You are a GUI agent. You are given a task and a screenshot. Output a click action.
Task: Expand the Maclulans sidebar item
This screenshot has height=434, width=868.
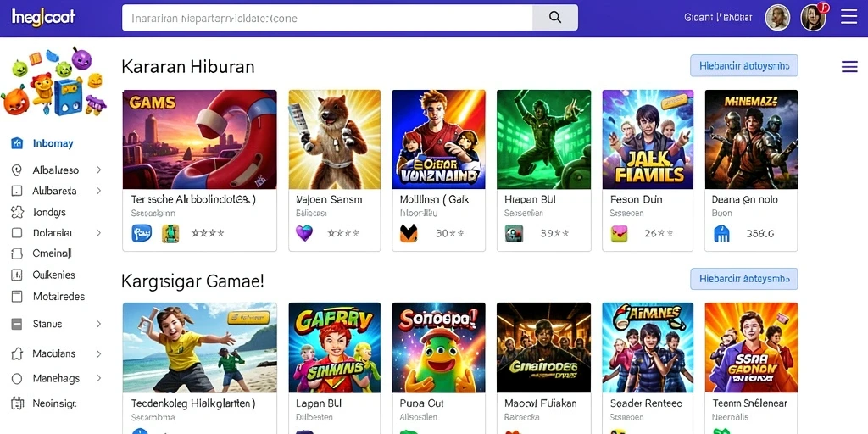point(99,353)
